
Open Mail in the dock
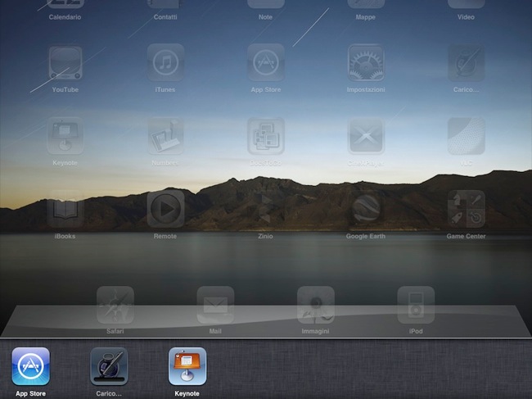pos(215,305)
